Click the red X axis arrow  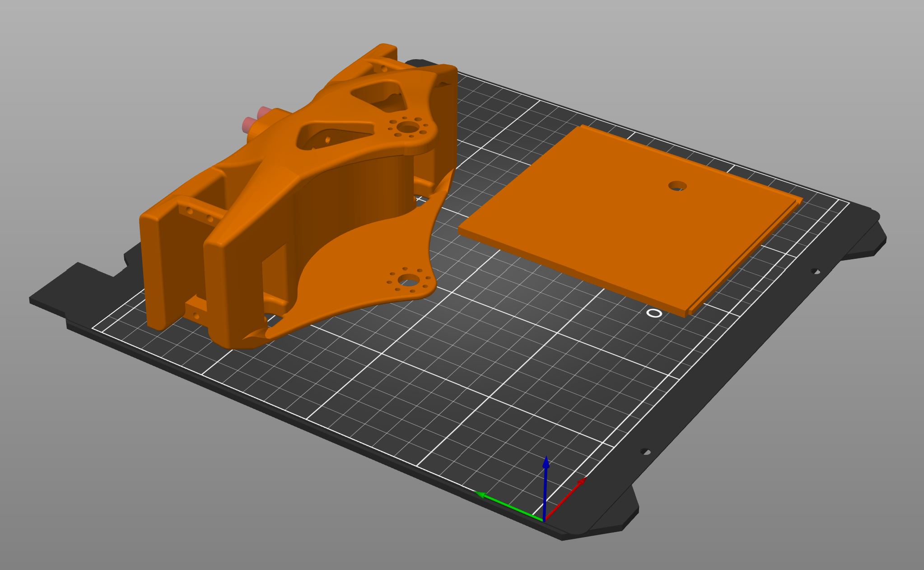point(565,499)
